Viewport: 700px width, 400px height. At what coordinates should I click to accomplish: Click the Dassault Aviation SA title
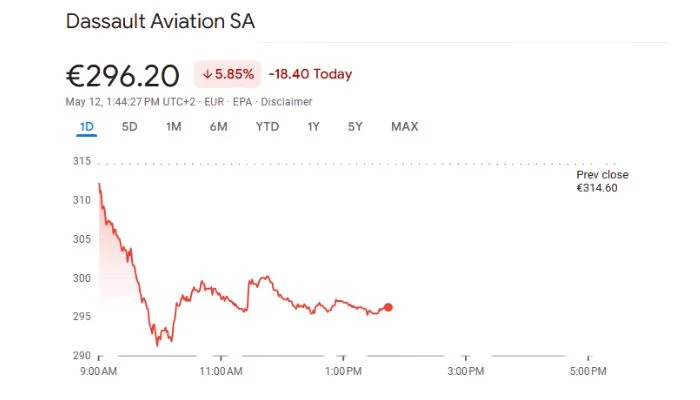160,21
